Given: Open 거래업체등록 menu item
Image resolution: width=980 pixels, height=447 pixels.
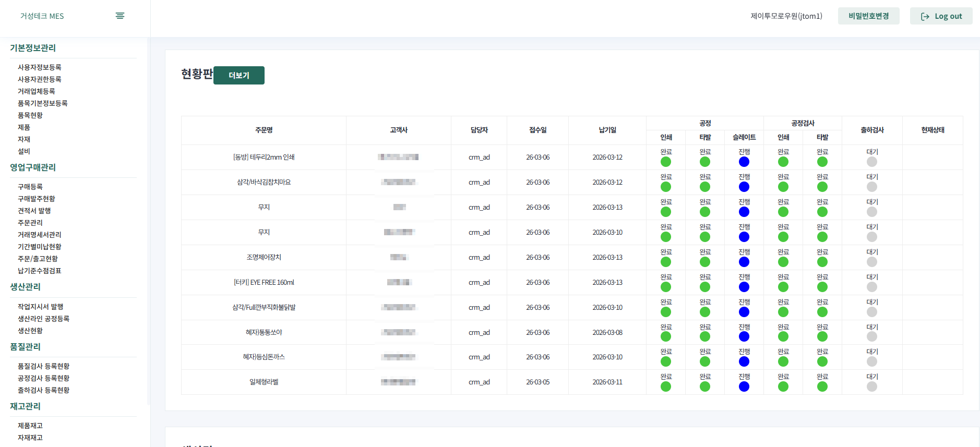Looking at the screenshot, I should click(37, 91).
